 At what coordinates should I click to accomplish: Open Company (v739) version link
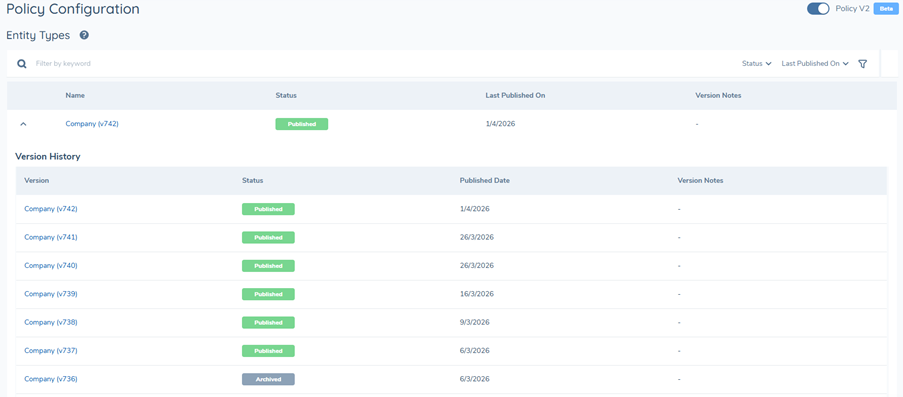51,294
